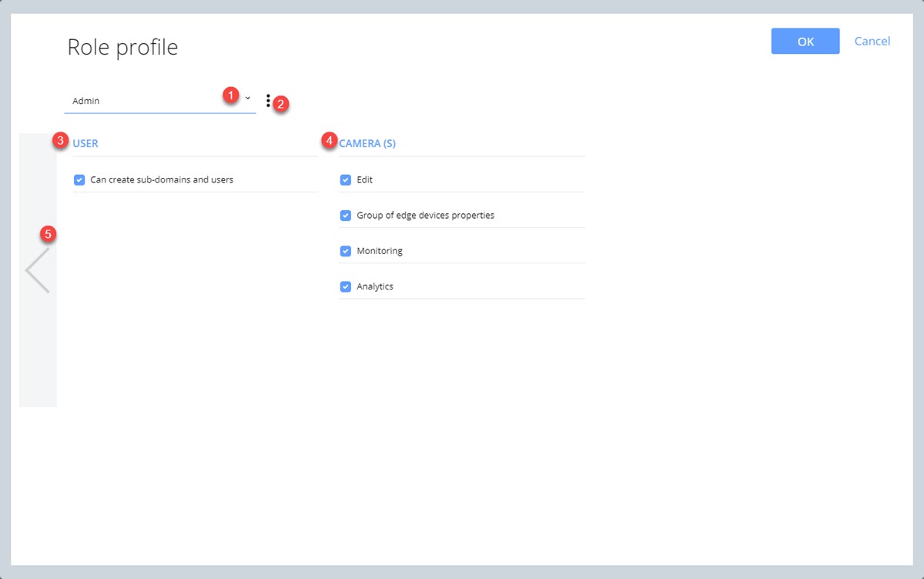The image size is (924, 579).
Task: Confirm with the OK button
Action: (805, 42)
